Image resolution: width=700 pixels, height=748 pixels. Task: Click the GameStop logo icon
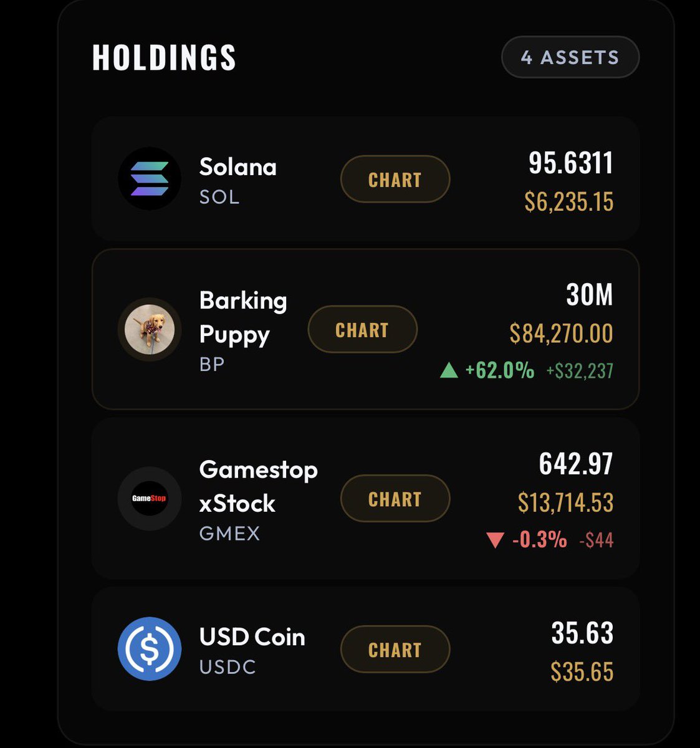150,499
